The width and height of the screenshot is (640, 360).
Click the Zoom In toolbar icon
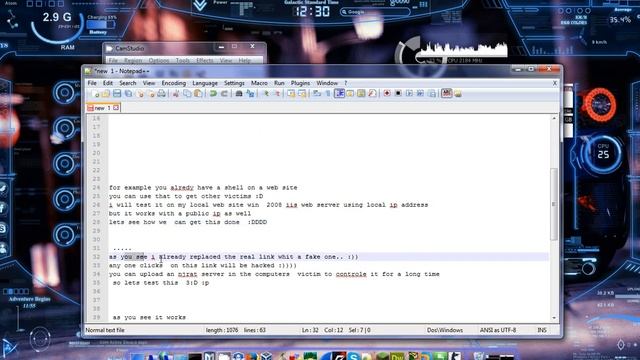pyautogui.click(x=266, y=94)
